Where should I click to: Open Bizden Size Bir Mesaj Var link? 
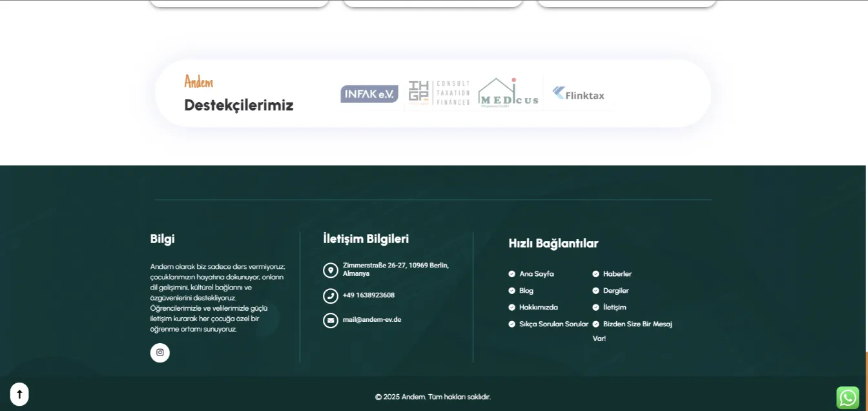[637, 324]
